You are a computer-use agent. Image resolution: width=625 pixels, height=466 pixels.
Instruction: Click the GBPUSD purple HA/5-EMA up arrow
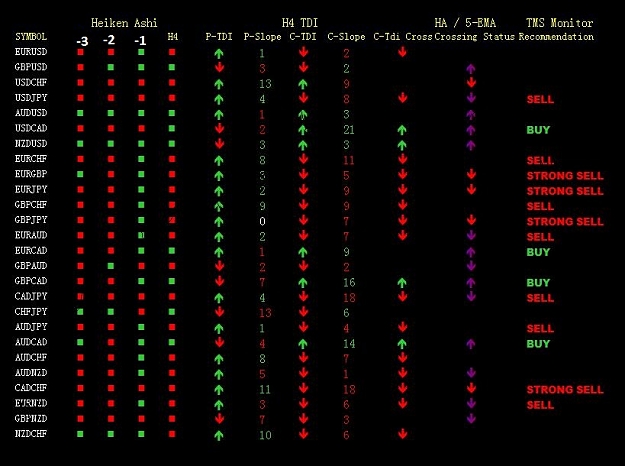coord(471,69)
